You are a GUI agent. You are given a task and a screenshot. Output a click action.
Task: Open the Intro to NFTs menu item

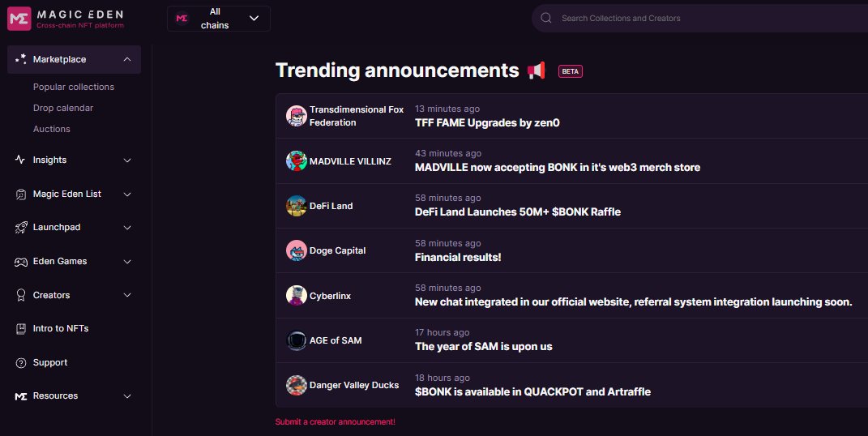[61, 329]
